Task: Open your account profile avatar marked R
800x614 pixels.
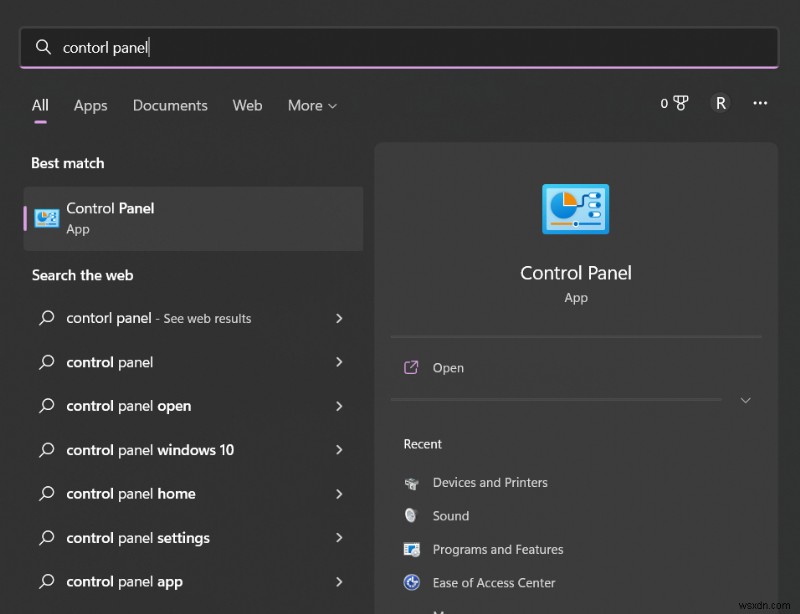Action: tap(720, 103)
